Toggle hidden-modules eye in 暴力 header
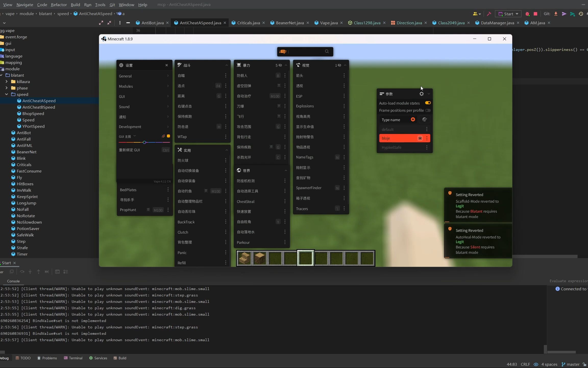588x368 pixels. (x=280, y=65)
